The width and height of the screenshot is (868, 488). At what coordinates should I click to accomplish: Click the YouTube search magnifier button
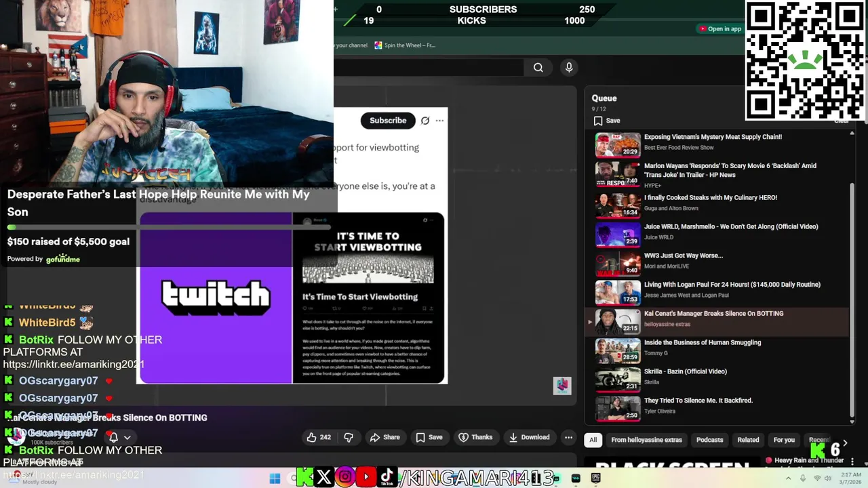click(x=538, y=67)
